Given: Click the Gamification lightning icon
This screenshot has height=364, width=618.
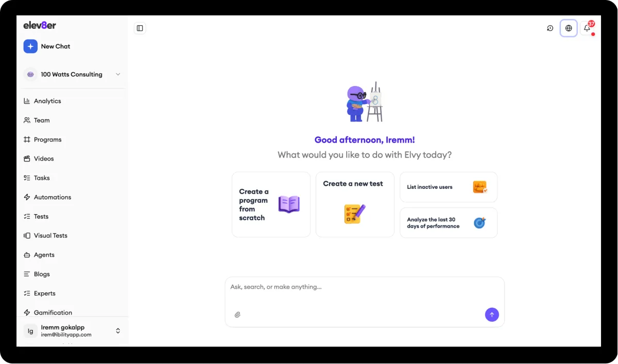Looking at the screenshot, I should click(27, 313).
